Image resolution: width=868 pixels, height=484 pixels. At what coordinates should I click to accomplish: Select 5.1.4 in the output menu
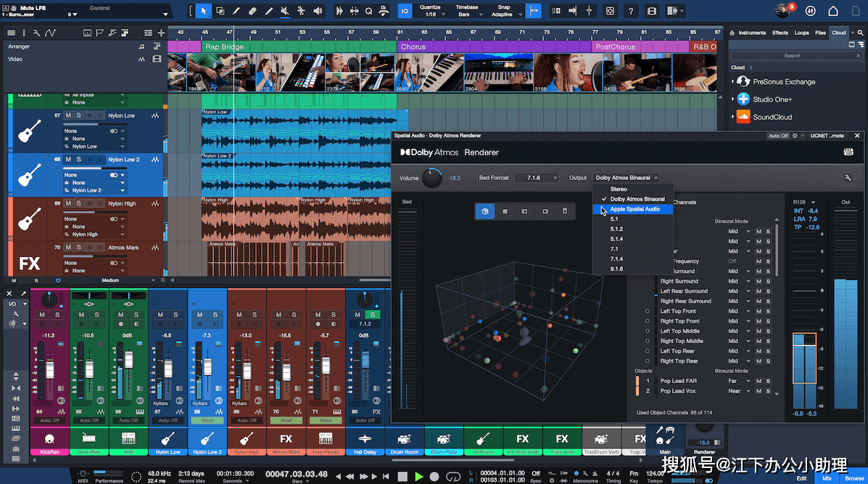pyautogui.click(x=633, y=239)
